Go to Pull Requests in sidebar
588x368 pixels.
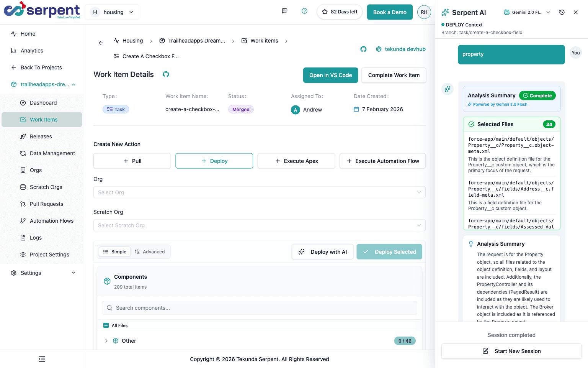(46, 204)
